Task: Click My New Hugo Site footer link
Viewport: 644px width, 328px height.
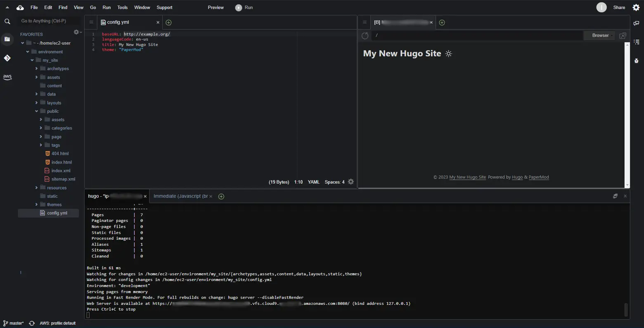Action: click(x=467, y=177)
